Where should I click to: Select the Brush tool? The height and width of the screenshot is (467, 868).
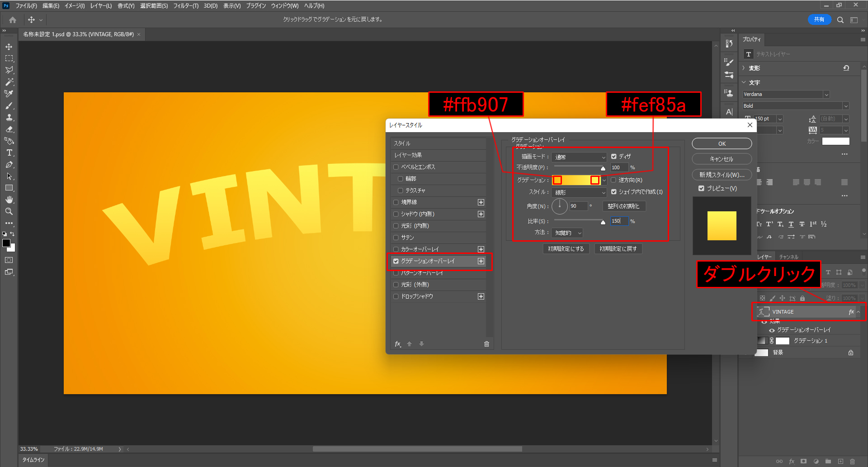(x=9, y=105)
